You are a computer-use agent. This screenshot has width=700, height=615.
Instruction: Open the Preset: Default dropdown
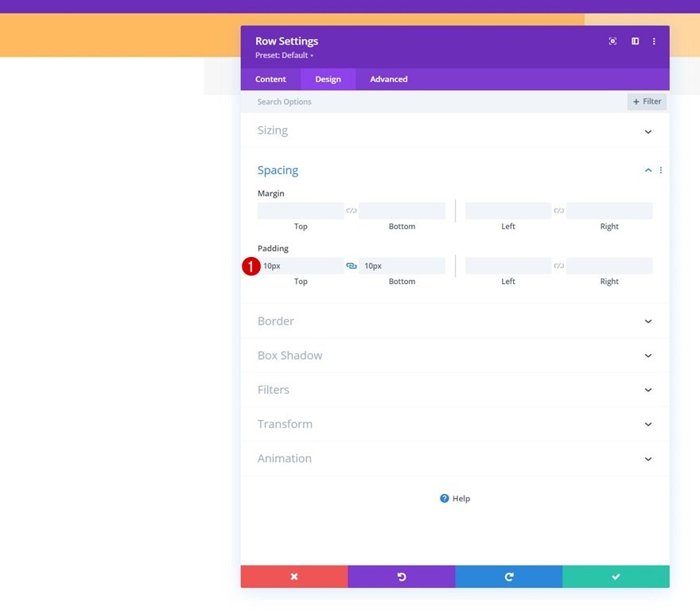click(x=285, y=56)
